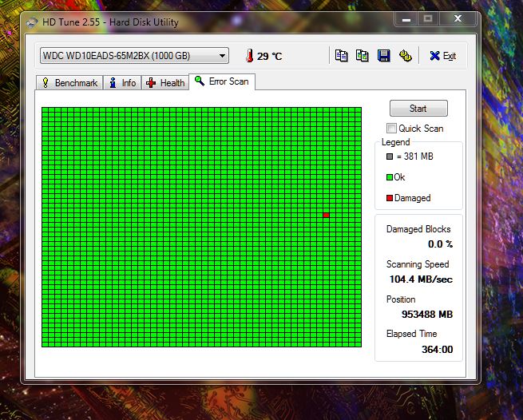Viewport: 523px width, 420px height.
Task: Copy screenshot to clipboard icon
Action: 363,56
